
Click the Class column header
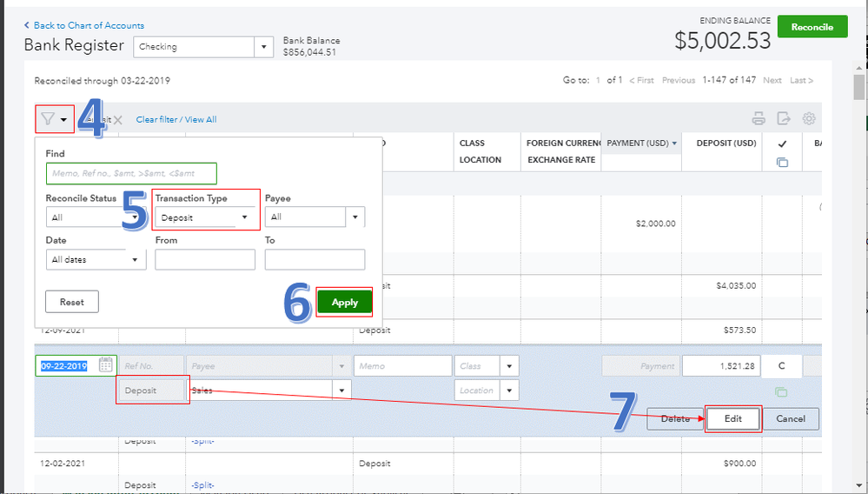(472, 143)
